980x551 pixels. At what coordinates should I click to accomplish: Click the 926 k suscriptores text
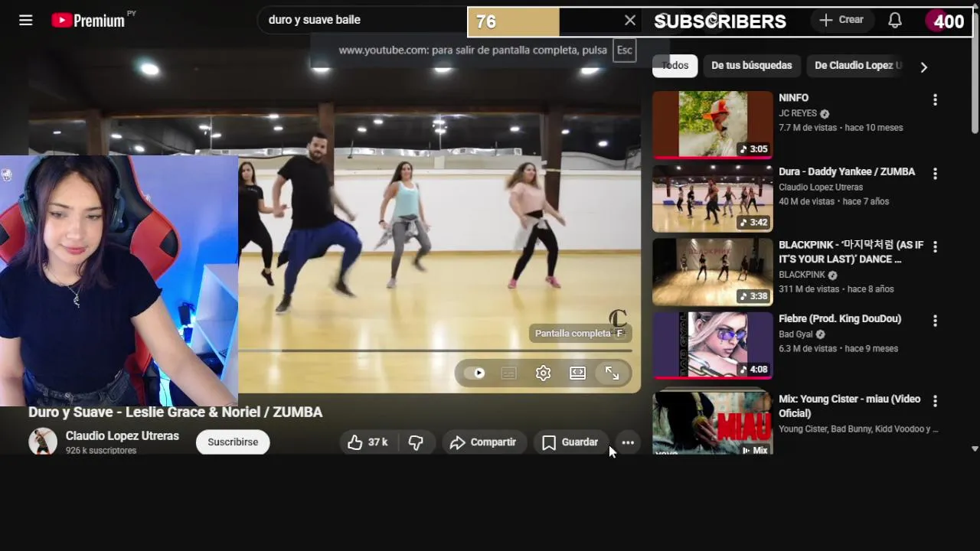tap(101, 451)
